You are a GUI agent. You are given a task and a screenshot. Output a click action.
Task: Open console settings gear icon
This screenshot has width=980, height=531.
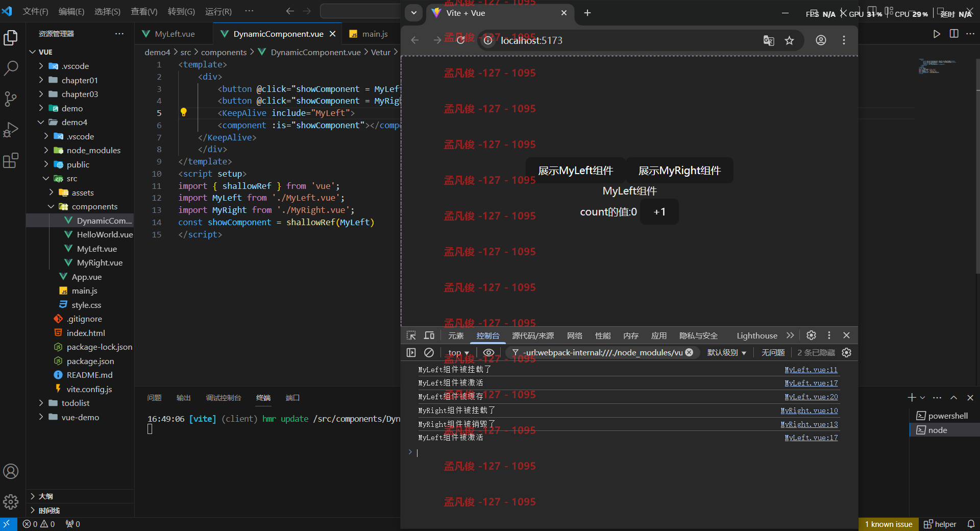tap(846, 353)
